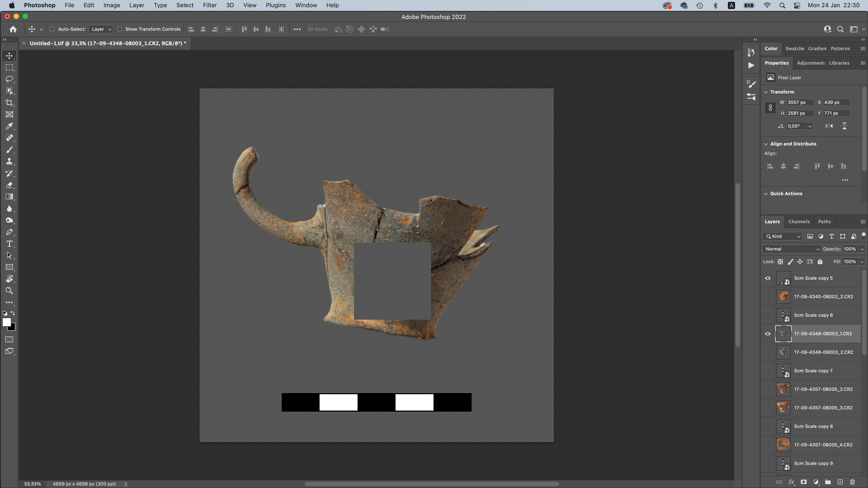Click the flip horizontal icon in Transform
Screen dimensions: 868x488
(829, 126)
